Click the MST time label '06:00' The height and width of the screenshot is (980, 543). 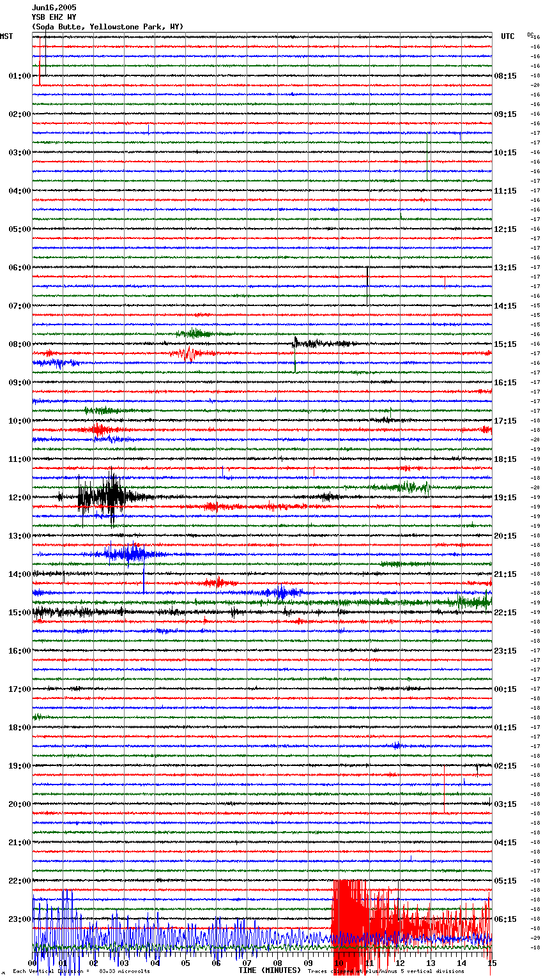pos(19,268)
